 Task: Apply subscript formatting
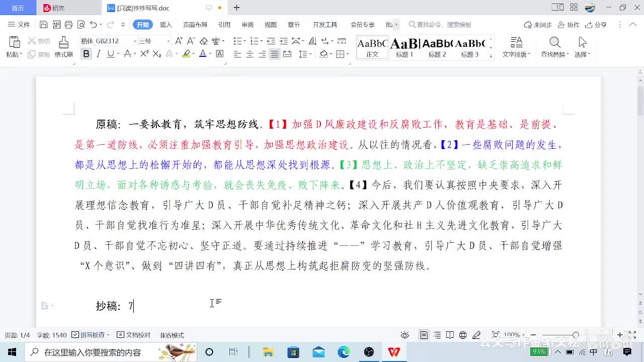coord(157,54)
